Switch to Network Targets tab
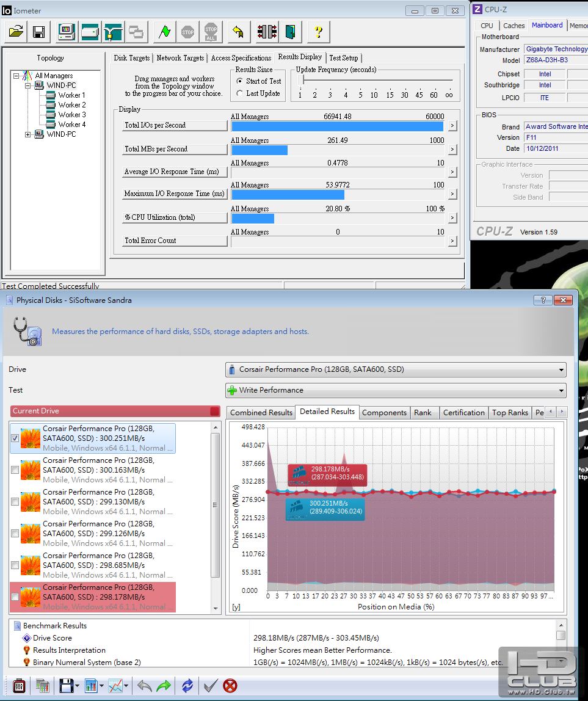The width and height of the screenshot is (588, 701). coord(180,58)
